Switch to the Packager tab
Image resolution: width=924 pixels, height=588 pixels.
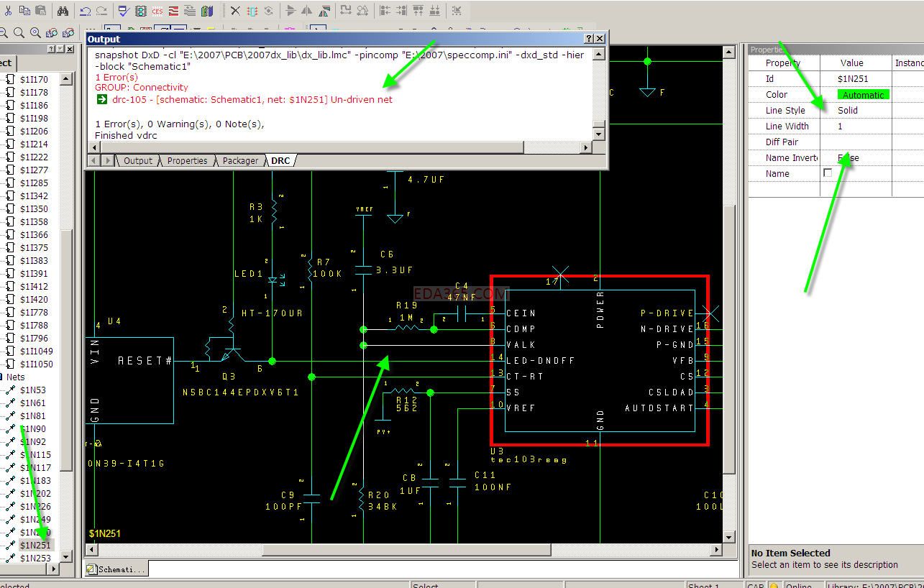[x=240, y=160]
